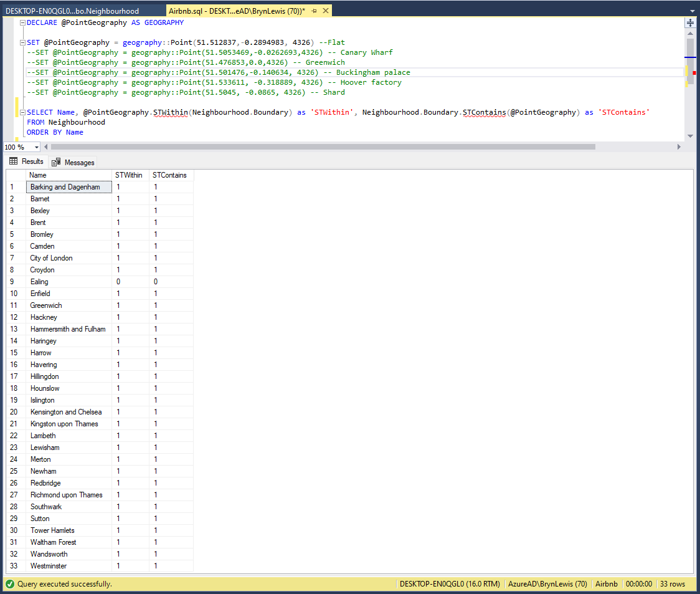Collapse the DECLARE statement outline
The width and height of the screenshot is (700, 594).
[x=23, y=23]
